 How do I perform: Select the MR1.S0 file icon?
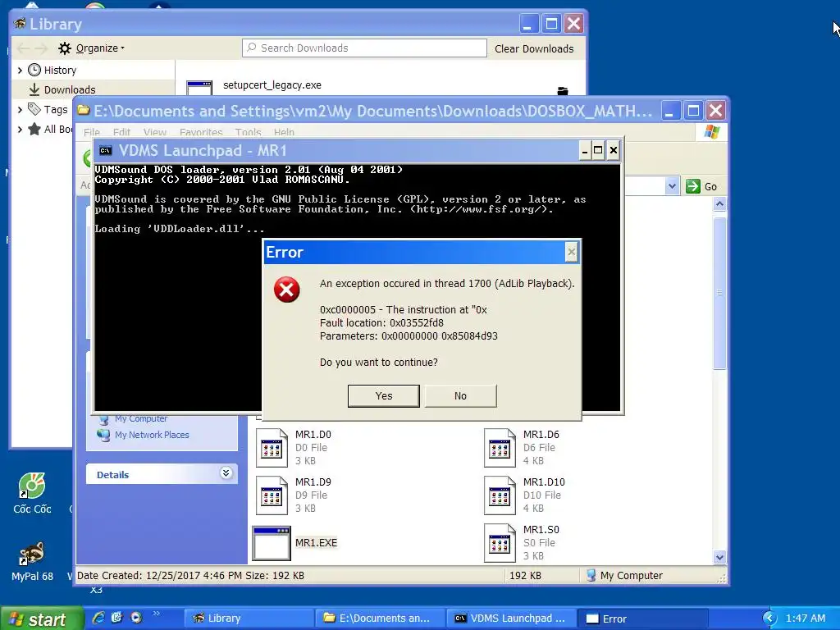pyautogui.click(x=500, y=543)
